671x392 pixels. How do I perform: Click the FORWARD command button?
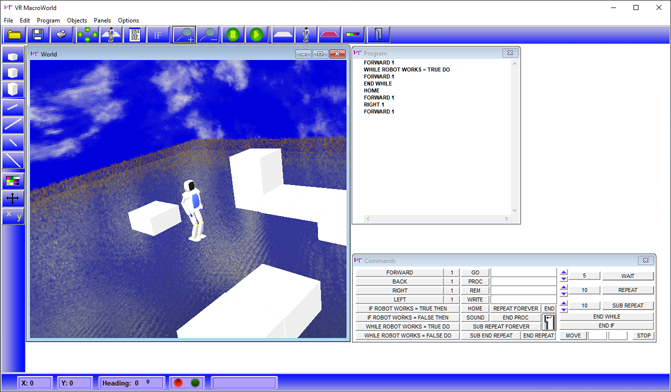click(x=399, y=272)
